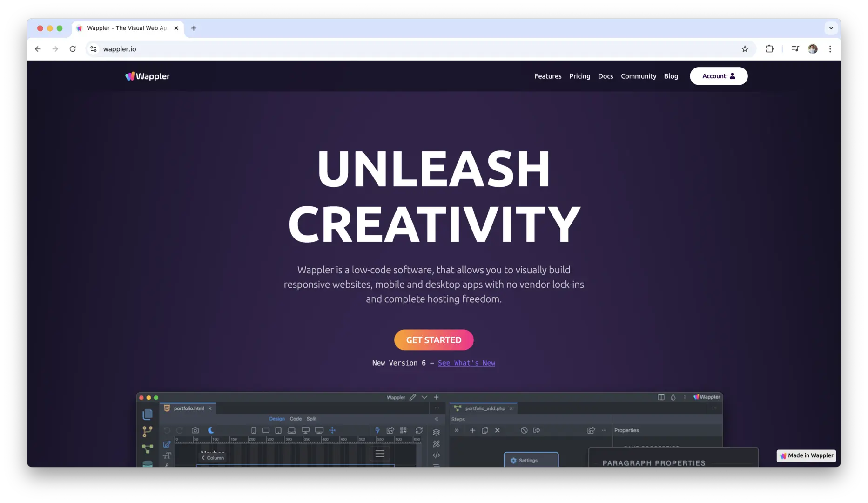Open the Pricing page link
The image size is (868, 503).
[x=579, y=76]
